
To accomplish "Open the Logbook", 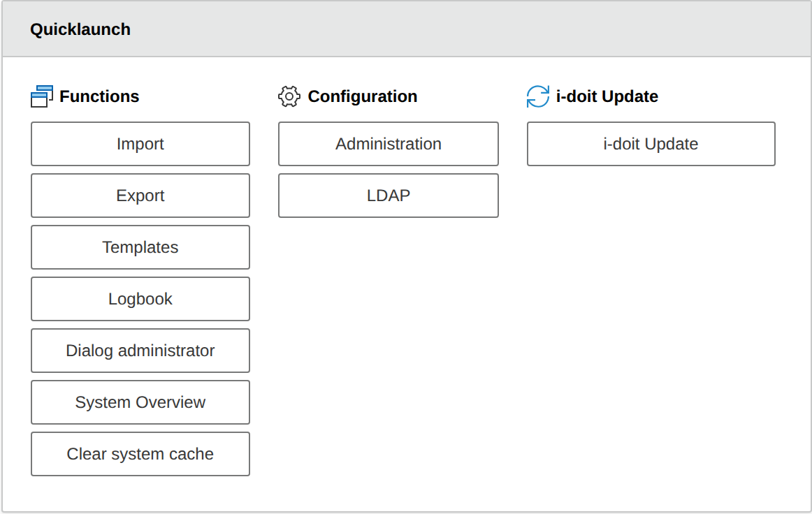I will tap(140, 299).
